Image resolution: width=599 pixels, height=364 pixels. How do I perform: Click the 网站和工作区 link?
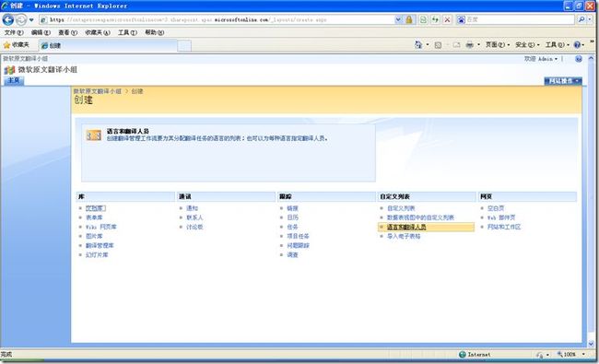pyautogui.click(x=504, y=227)
